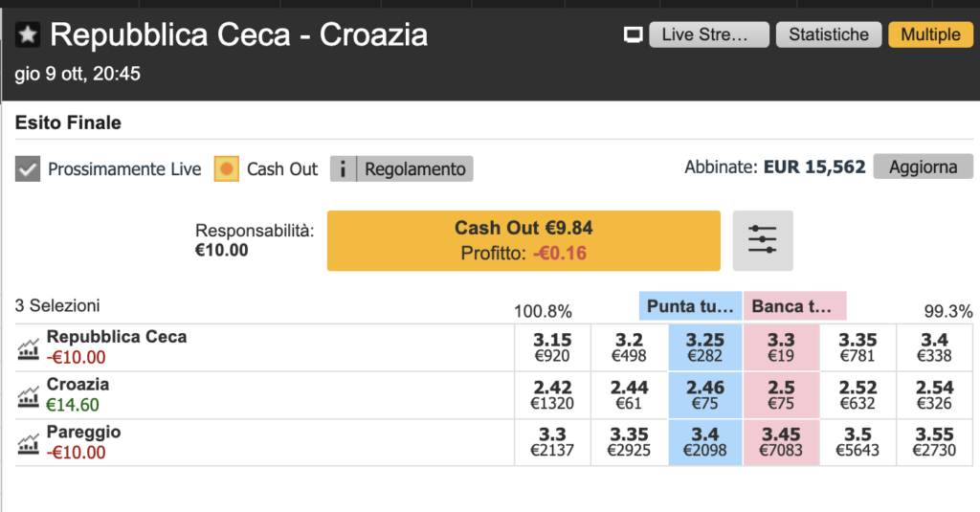Open the Pareggio price chart icon
Image resolution: width=980 pixels, height=512 pixels.
click(29, 442)
